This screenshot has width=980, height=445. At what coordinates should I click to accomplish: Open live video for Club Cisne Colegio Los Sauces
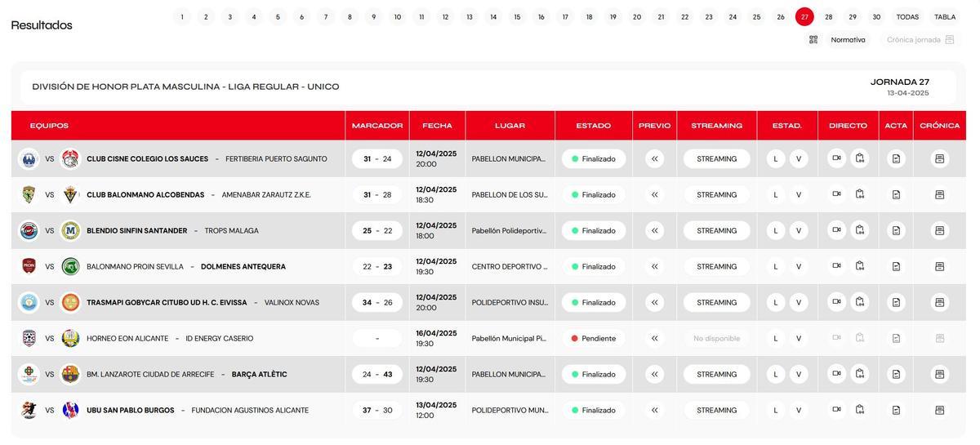pos(836,158)
